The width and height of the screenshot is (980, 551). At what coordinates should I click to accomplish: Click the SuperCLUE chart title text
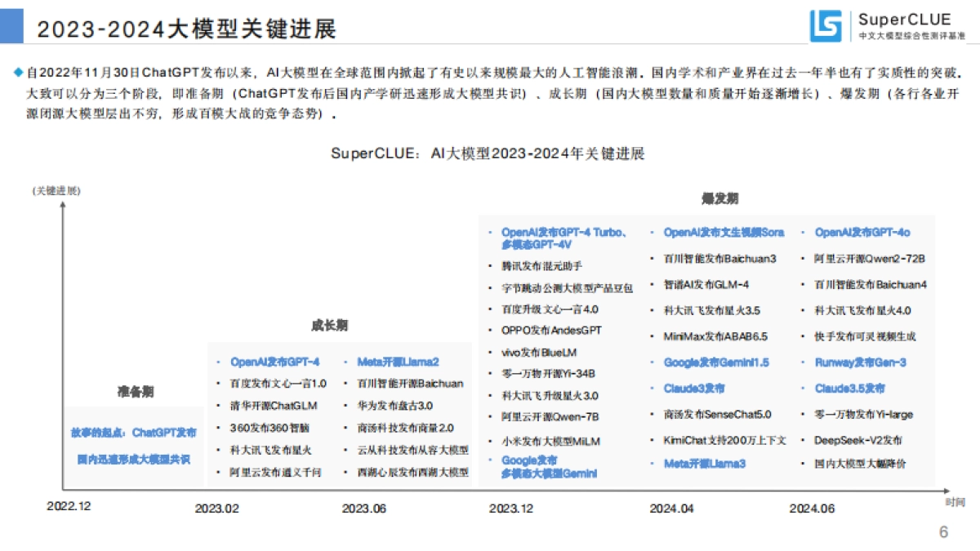pyautogui.click(x=490, y=151)
